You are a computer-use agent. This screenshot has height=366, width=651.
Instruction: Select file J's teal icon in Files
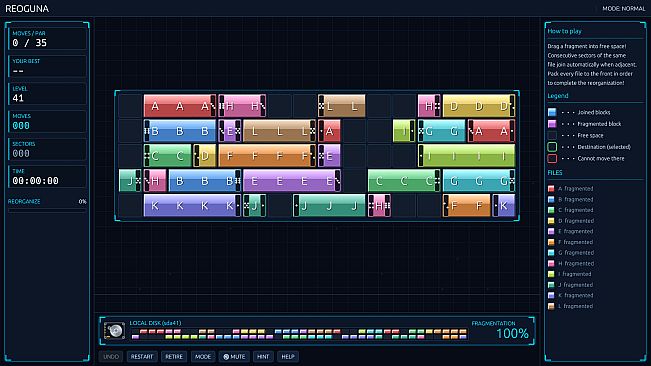click(x=551, y=285)
